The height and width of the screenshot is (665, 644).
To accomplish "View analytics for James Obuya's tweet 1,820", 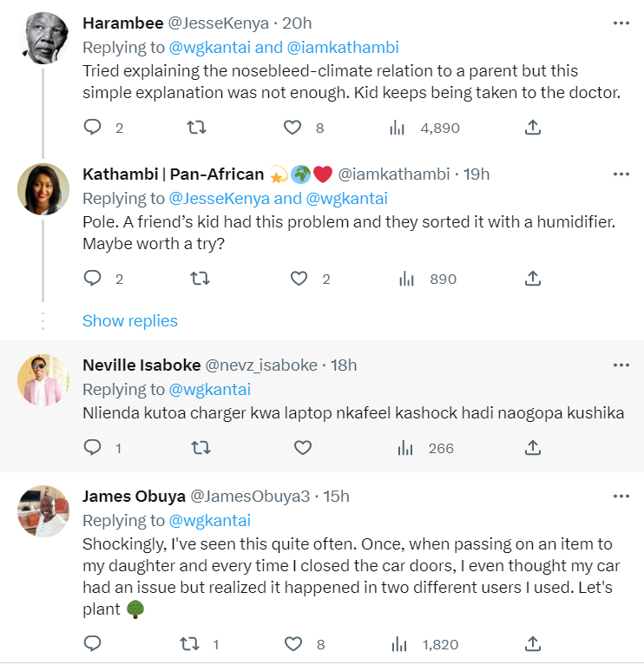I will (425, 644).
